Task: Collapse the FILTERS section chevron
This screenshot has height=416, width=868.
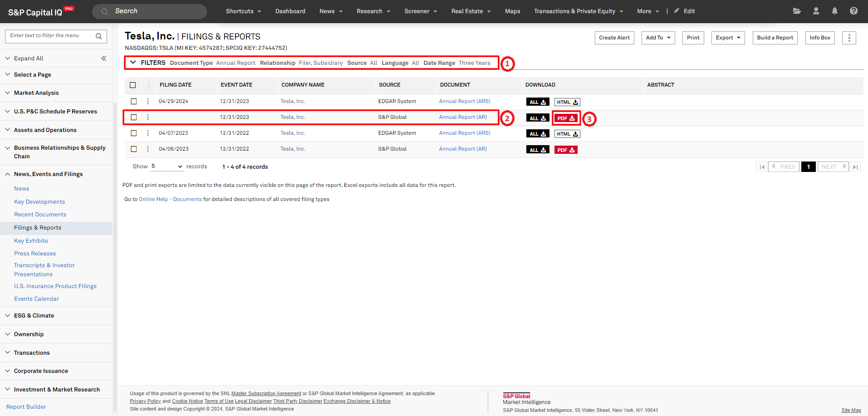Action: [x=133, y=63]
